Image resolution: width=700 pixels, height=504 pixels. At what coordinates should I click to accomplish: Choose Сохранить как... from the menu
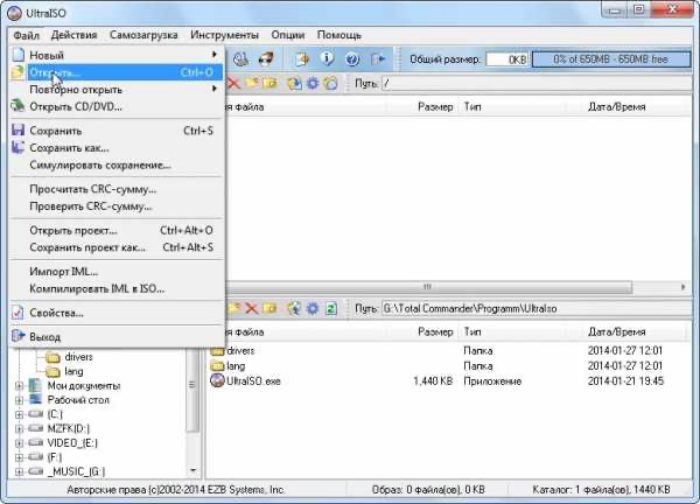pyautogui.click(x=116, y=148)
